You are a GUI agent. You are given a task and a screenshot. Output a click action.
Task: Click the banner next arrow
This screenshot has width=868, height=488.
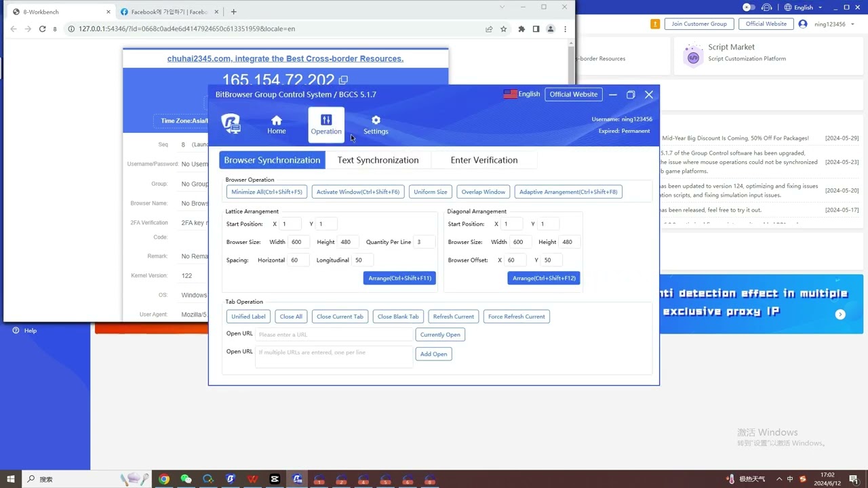pos(840,314)
